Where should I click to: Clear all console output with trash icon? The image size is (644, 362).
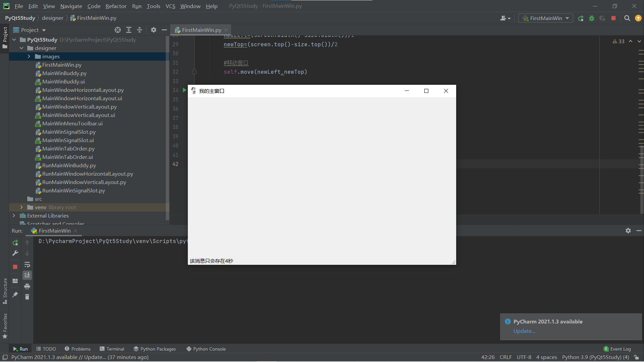coord(27,297)
